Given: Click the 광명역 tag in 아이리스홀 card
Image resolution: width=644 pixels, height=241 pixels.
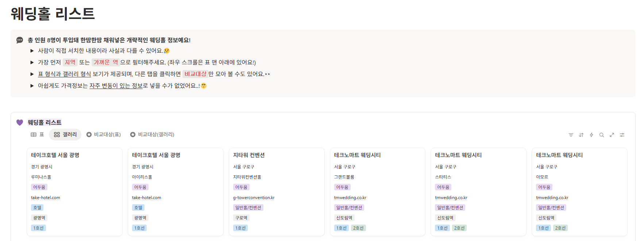Looking at the screenshot, I should pyautogui.click(x=140, y=218).
